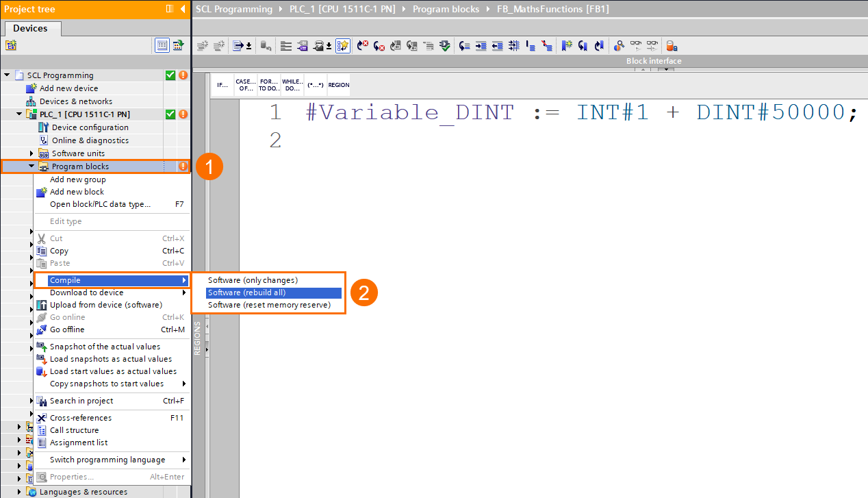Image resolution: width=868 pixels, height=498 pixels.
Task: Toggle the highlighted absolute/symbolic operands toolbar button
Action: tap(343, 45)
